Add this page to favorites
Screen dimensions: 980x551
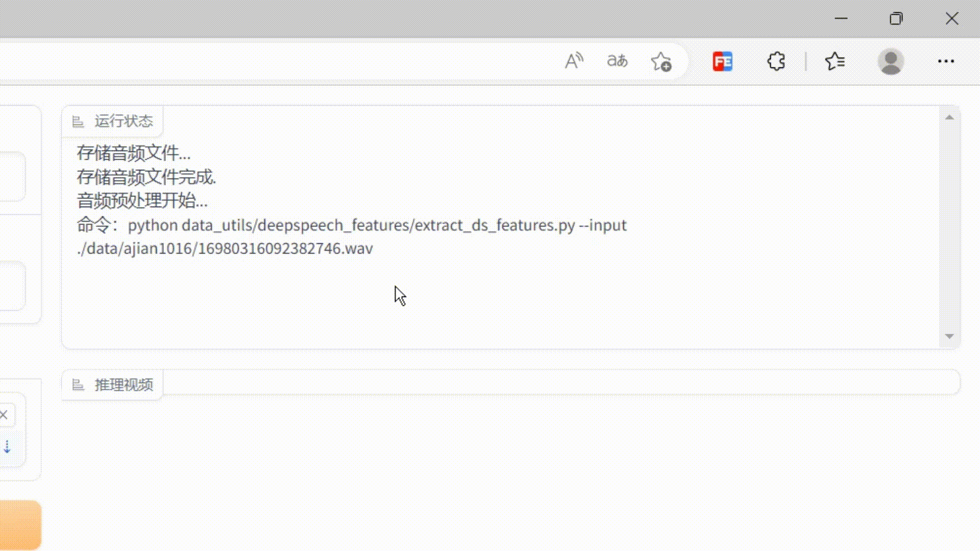[661, 62]
